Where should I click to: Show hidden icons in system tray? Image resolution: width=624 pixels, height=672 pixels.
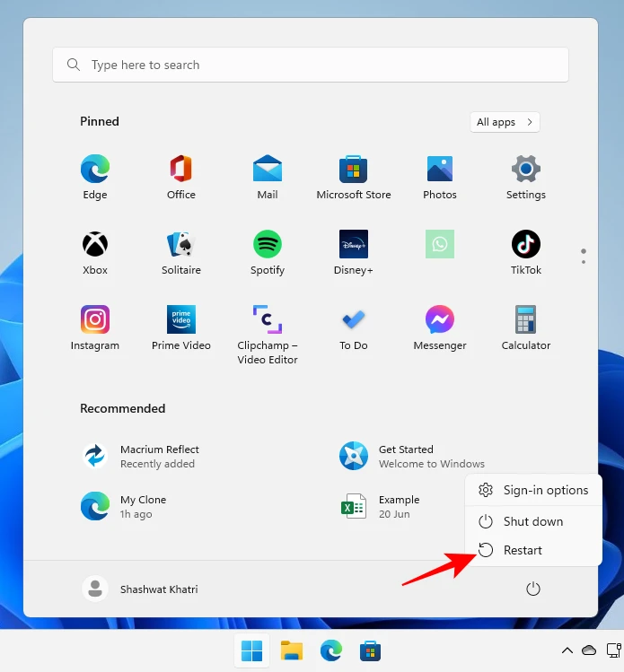pos(567,650)
